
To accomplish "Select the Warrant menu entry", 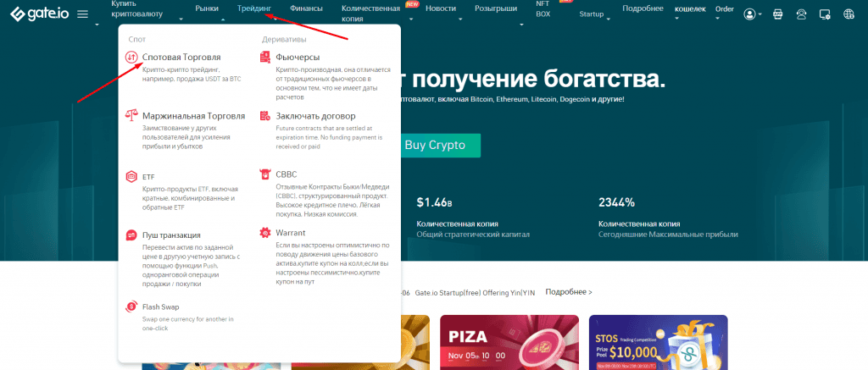I will 290,233.
